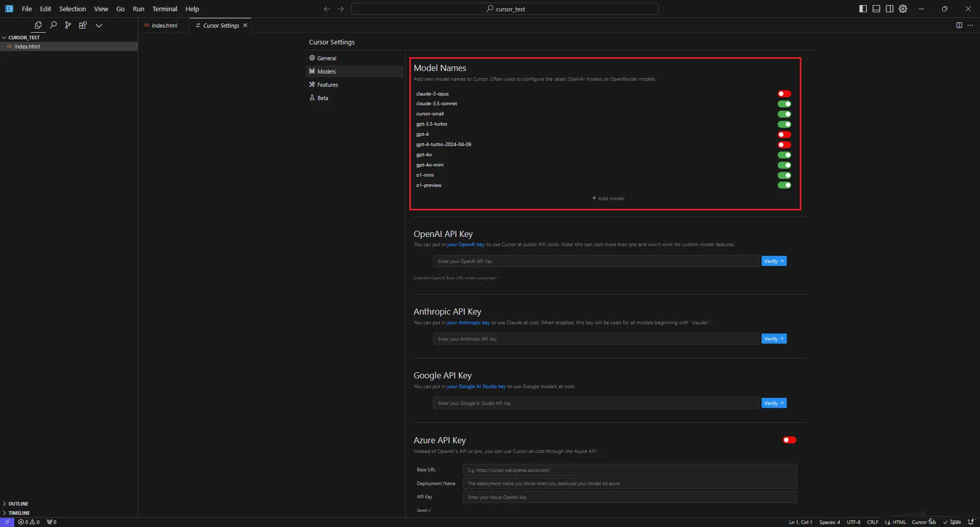Toggle the bottom panel layout icon
This screenshot has height=527, width=980.
pyautogui.click(x=876, y=9)
